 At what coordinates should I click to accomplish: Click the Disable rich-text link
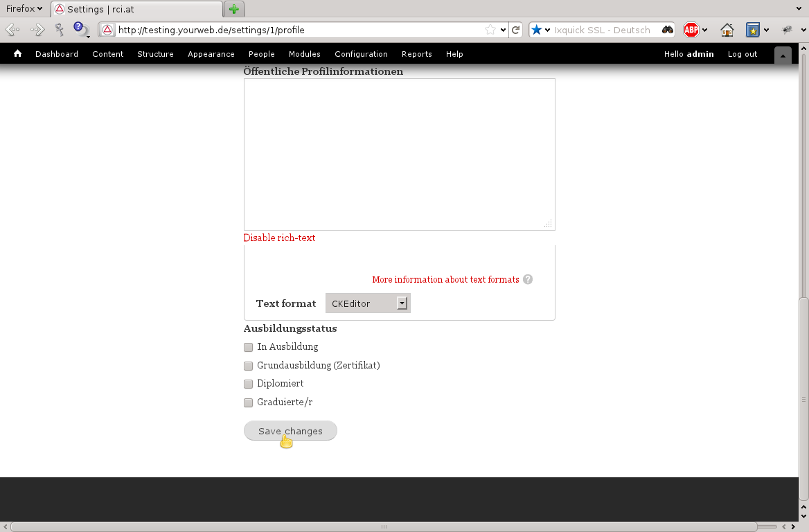point(279,238)
